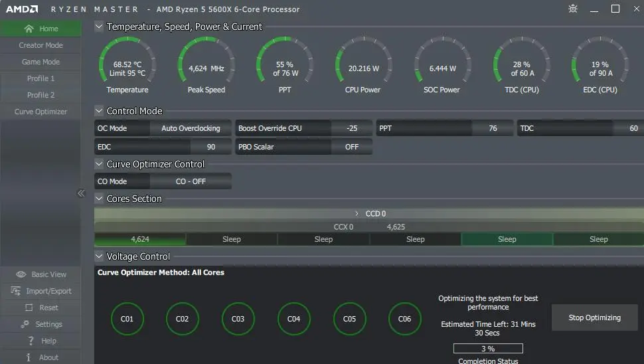Click the PBO Scalar OFF value
This screenshot has height=364, width=644.
click(x=352, y=147)
